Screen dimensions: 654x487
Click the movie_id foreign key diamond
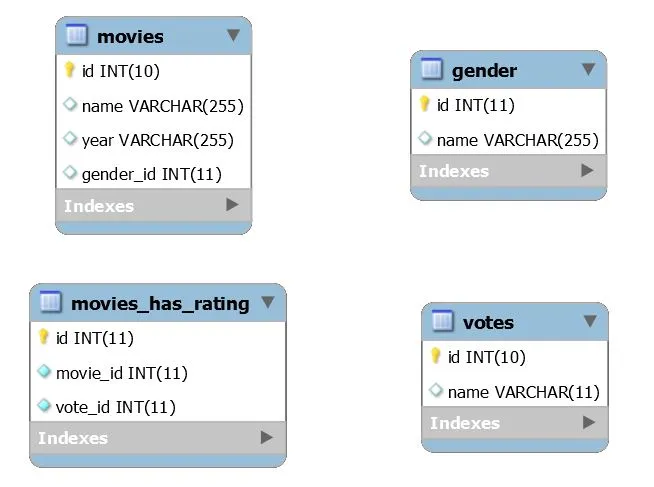click(x=44, y=372)
